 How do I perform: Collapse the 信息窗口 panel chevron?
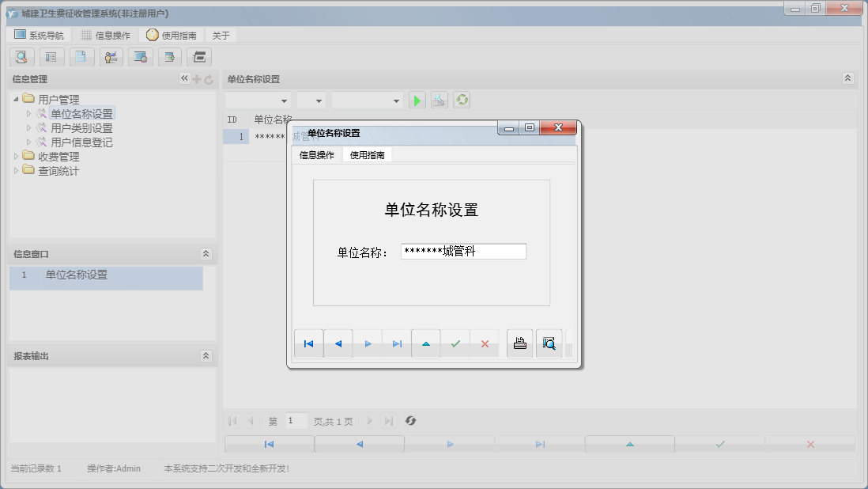pyautogui.click(x=207, y=253)
